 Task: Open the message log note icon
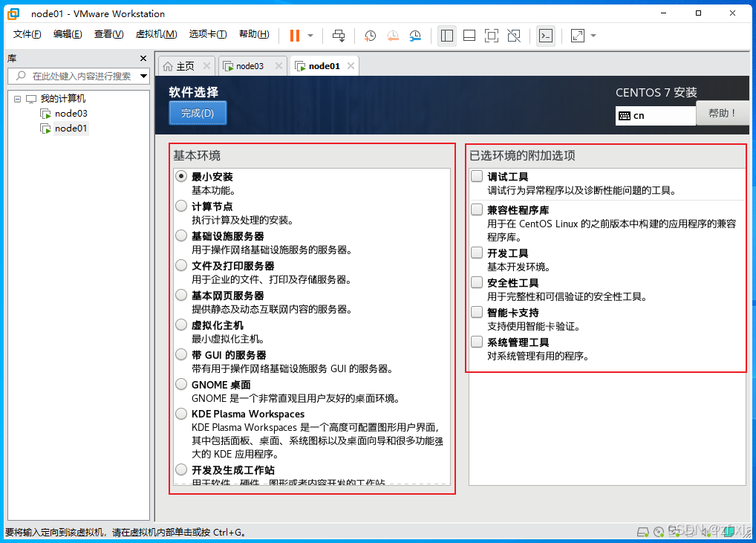(x=729, y=532)
